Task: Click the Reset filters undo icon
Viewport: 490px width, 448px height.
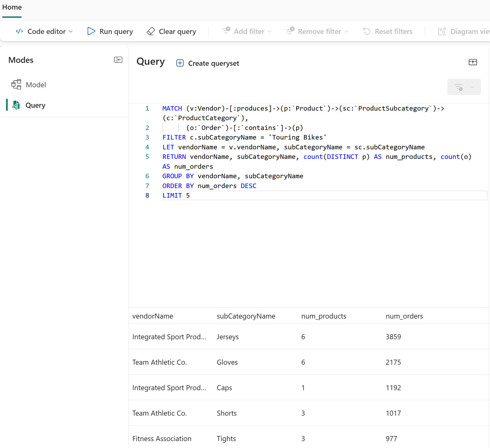Action: pos(367,31)
